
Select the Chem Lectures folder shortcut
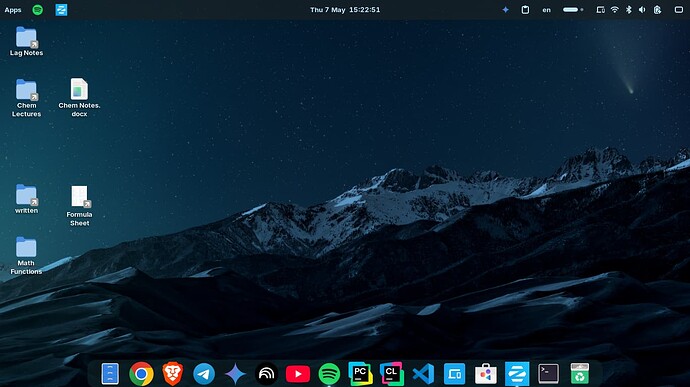26,98
